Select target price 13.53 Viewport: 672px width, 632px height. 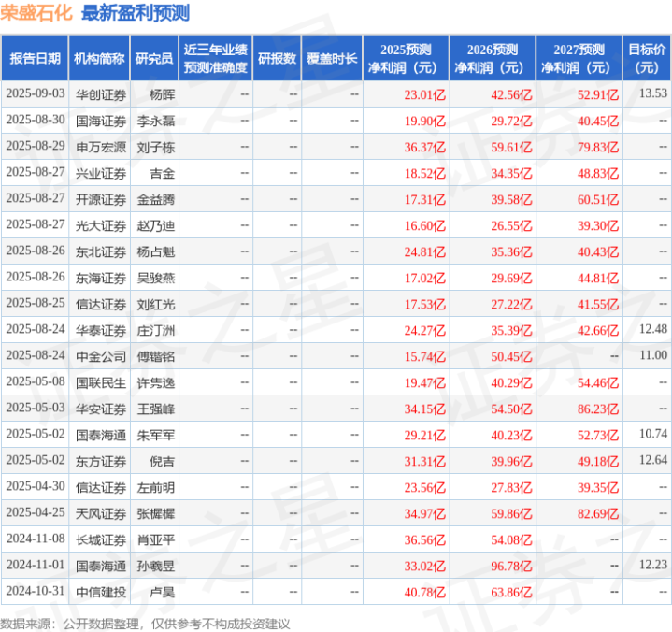[x=653, y=93]
